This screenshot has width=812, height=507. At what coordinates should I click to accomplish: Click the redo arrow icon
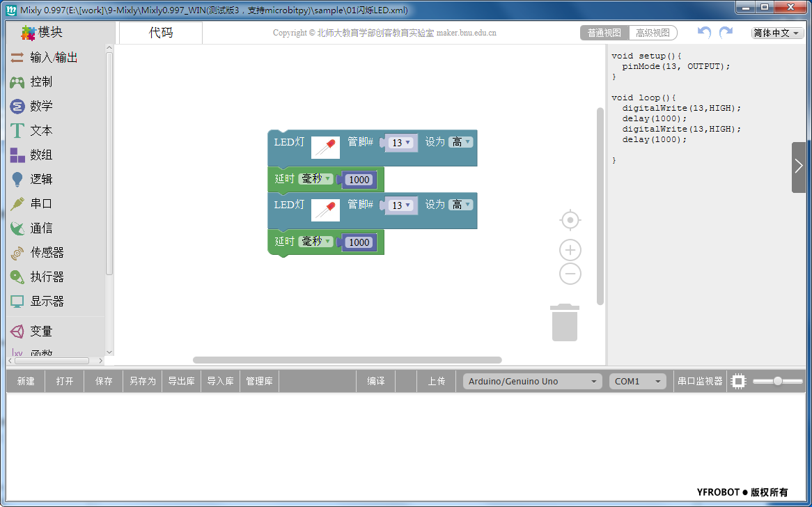pyautogui.click(x=726, y=33)
